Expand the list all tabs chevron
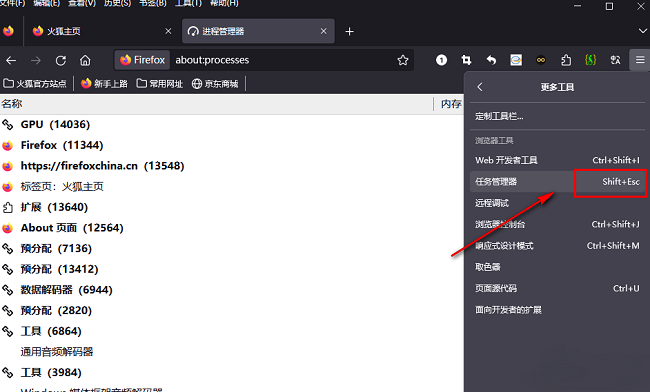The image size is (650, 392). [643, 31]
